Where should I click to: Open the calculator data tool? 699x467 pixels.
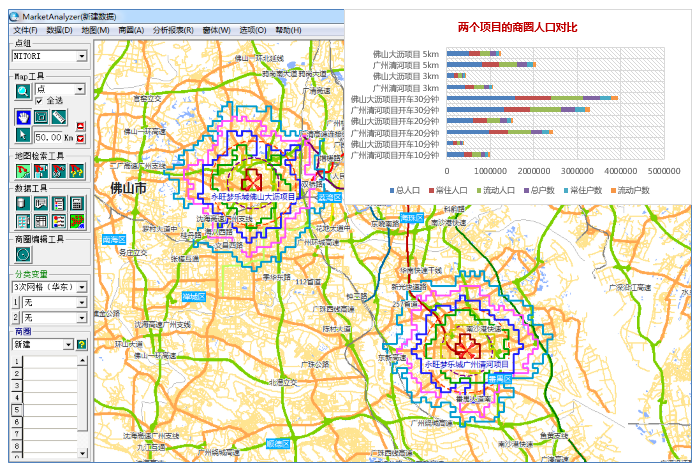(77, 203)
